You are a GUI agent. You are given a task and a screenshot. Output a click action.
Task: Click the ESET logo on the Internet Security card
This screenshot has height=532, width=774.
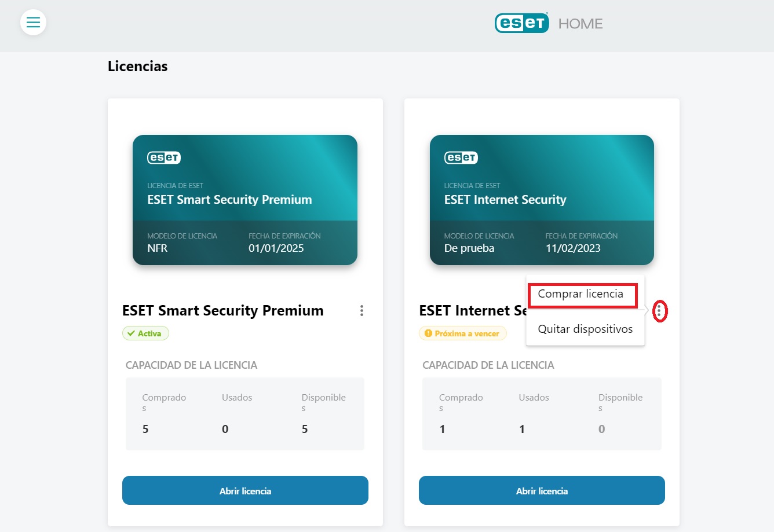point(461,157)
